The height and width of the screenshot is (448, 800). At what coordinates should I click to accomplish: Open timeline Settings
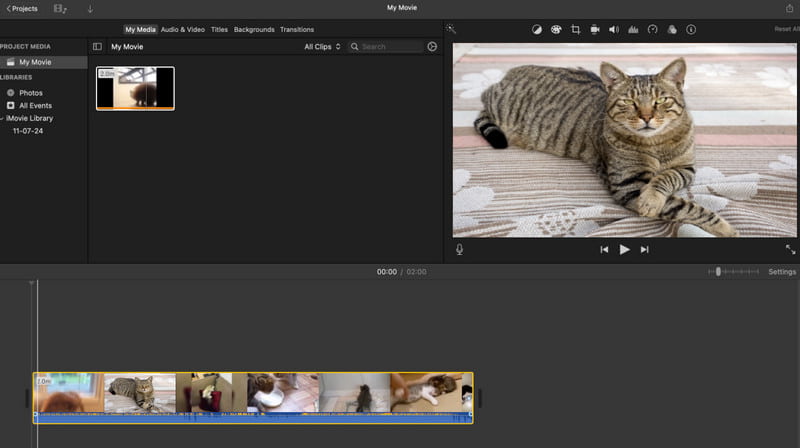point(782,272)
